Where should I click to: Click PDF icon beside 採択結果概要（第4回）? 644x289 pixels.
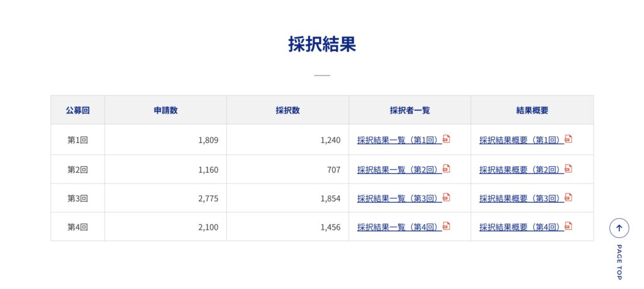coord(569,226)
